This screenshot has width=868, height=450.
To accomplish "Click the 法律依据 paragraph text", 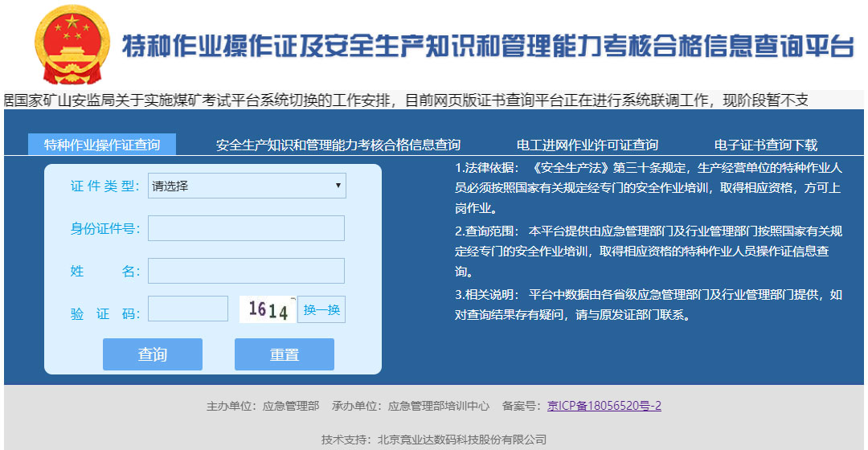I will pyautogui.click(x=648, y=189).
